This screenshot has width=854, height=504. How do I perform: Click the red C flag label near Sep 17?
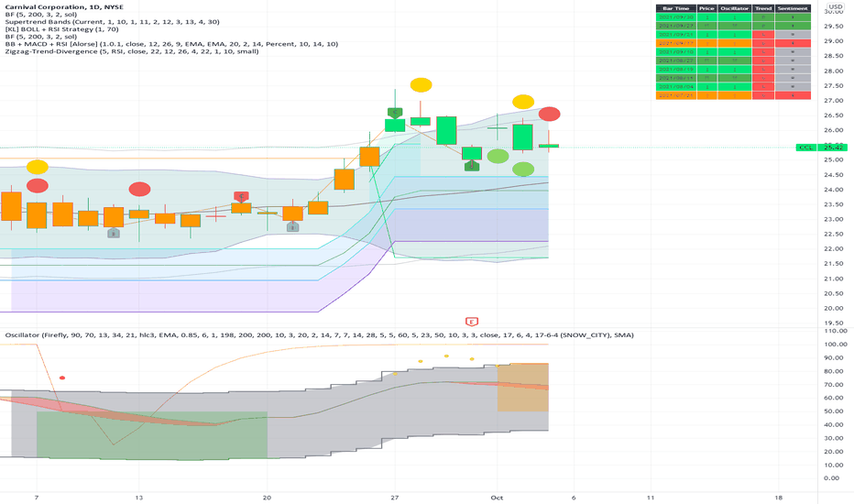coord(241,196)
